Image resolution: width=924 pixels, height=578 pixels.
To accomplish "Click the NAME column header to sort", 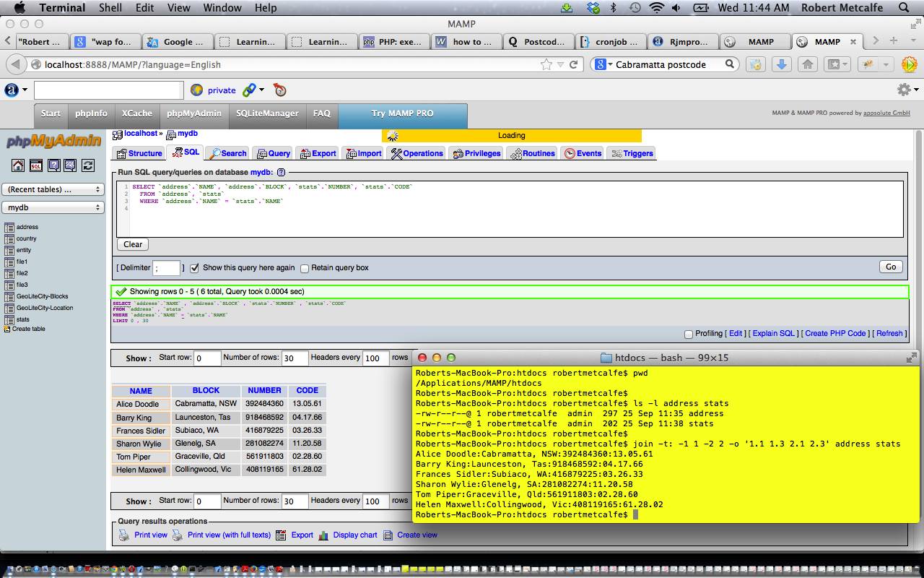I will 141,390.
